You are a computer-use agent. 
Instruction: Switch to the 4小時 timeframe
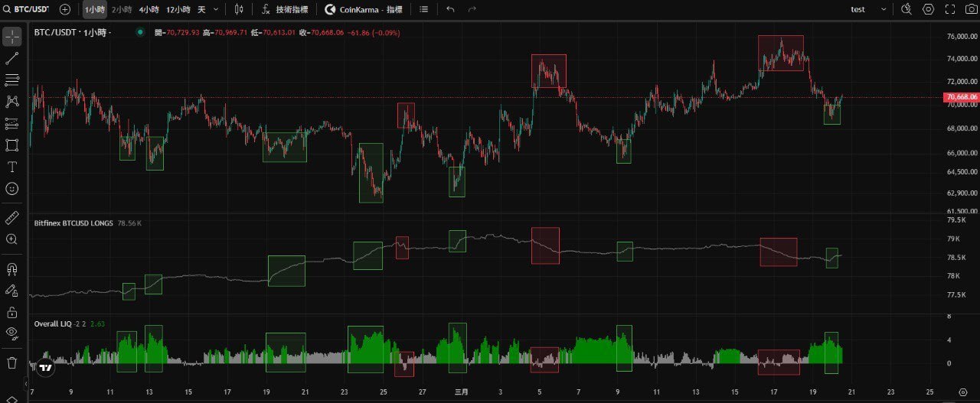coord(149,9)
